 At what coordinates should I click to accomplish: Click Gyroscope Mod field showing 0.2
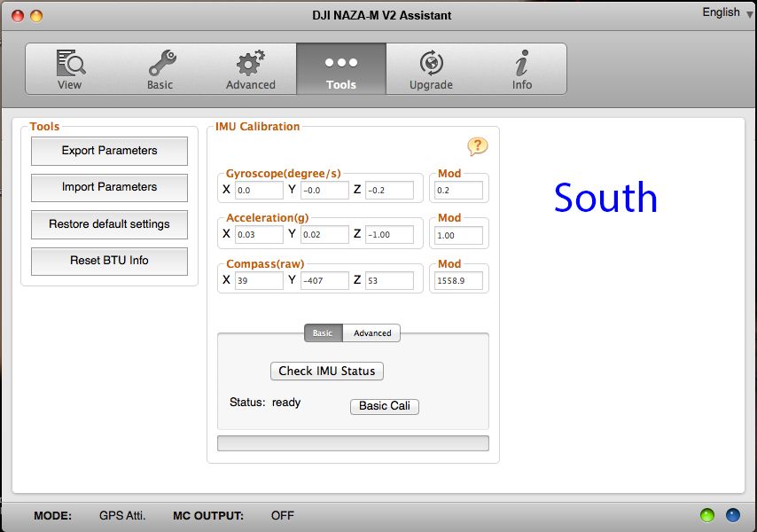pos(458,191)
